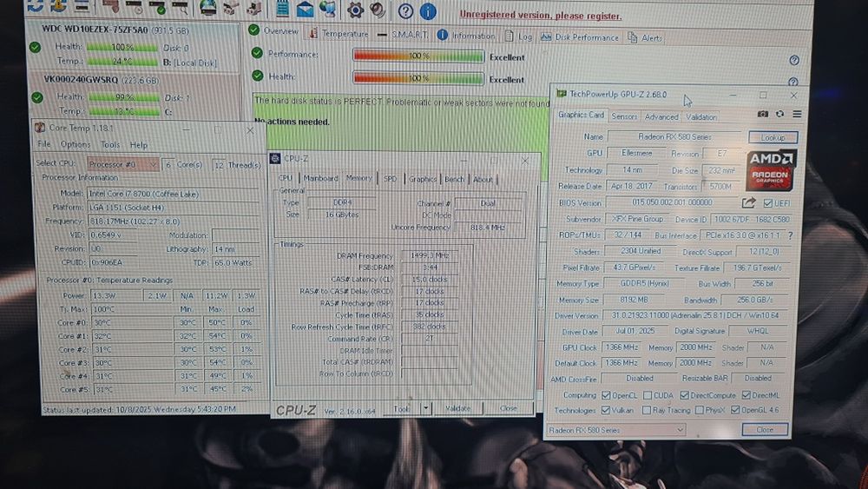
Task: Click green check icon beside WDC disk health
Action: coord(35,48)
